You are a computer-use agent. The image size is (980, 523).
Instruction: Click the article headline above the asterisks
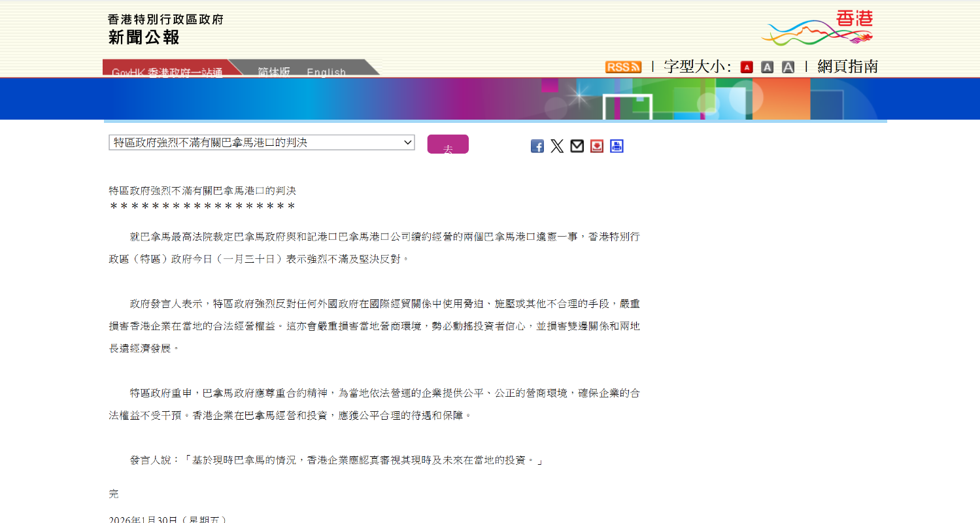[202, 191]
